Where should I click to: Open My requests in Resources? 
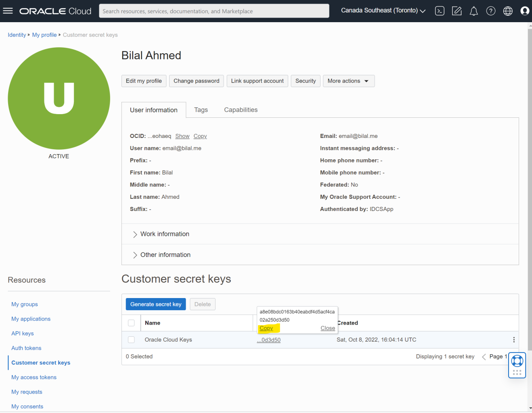(27, 392)
